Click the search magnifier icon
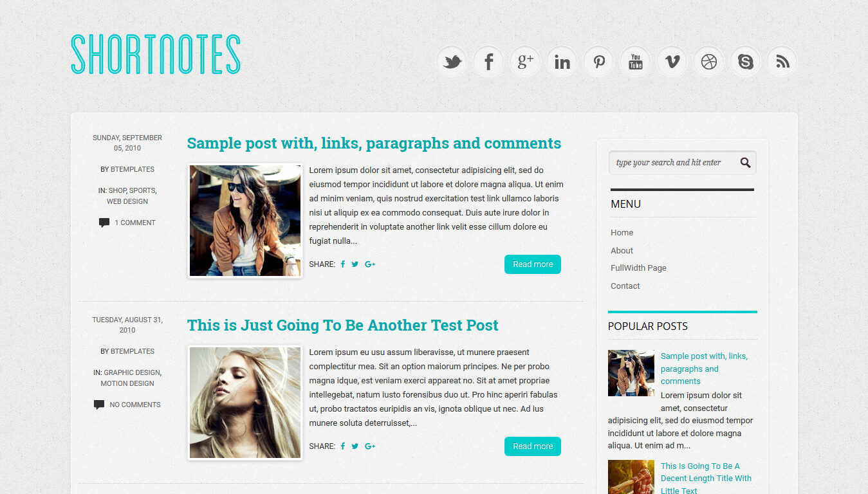Image resolution: width=868 pixels, height=494 pixels. [745, 163]
